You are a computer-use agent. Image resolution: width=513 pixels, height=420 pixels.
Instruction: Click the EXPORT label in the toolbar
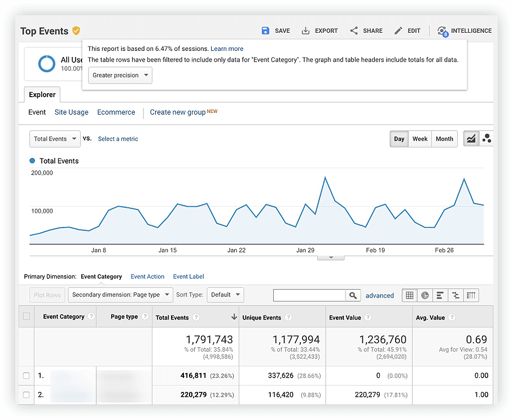pyautogui.click(x=326, y=31)
